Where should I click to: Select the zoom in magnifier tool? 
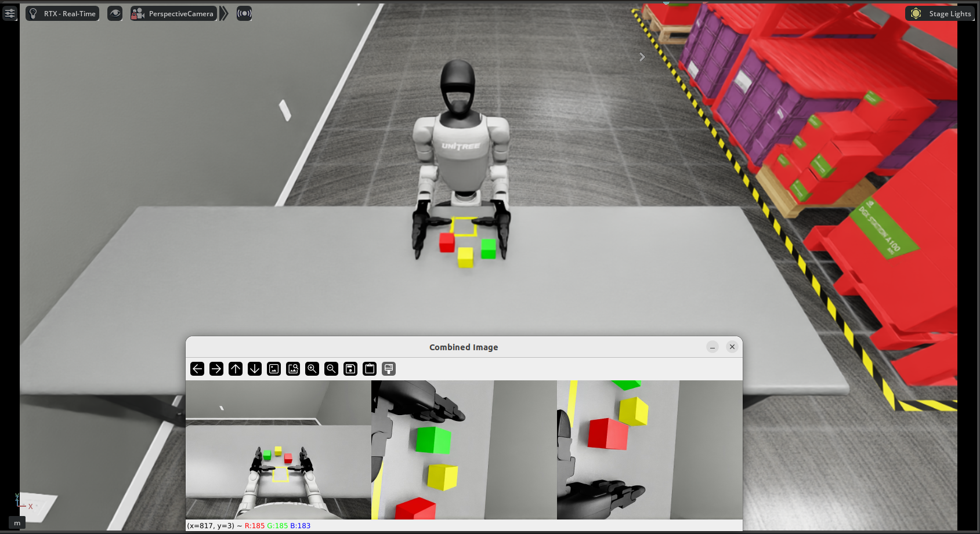point(312,369)
